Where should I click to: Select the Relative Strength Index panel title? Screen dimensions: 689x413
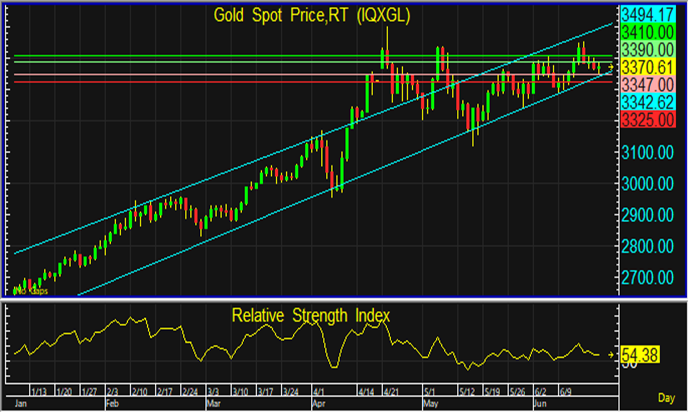click(x=311, y=315)
